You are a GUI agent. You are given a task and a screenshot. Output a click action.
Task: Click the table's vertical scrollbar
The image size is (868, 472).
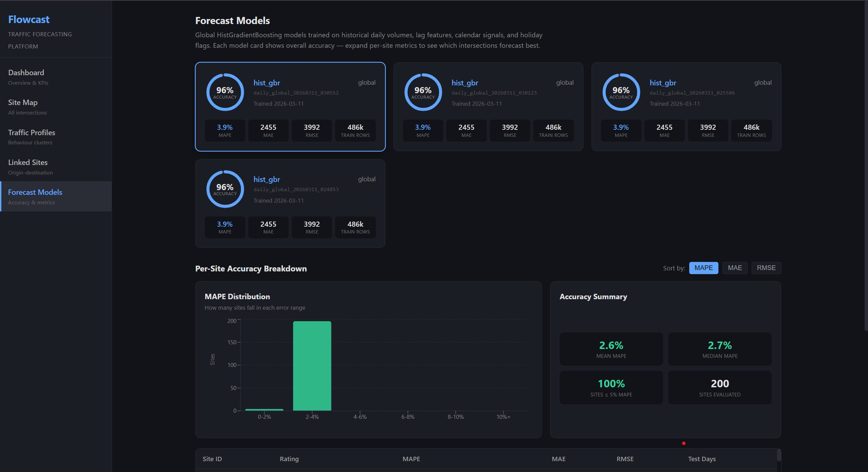point(779,456)
